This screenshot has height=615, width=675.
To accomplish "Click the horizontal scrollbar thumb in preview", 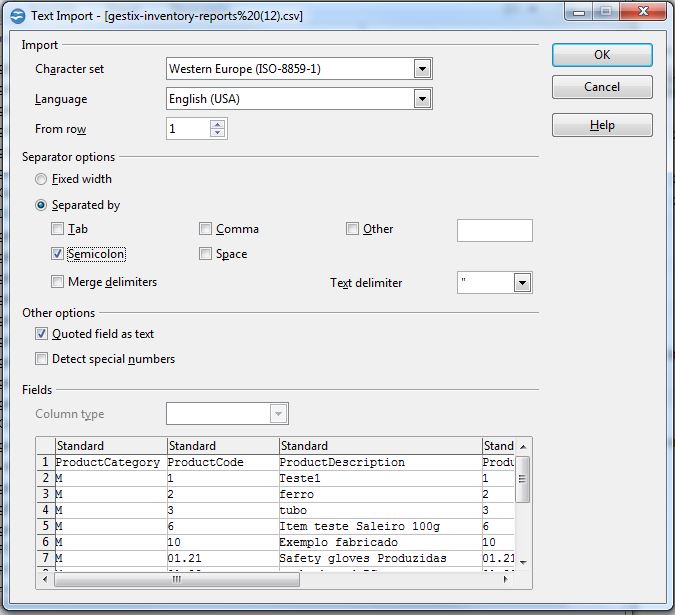I will point(177,579).
